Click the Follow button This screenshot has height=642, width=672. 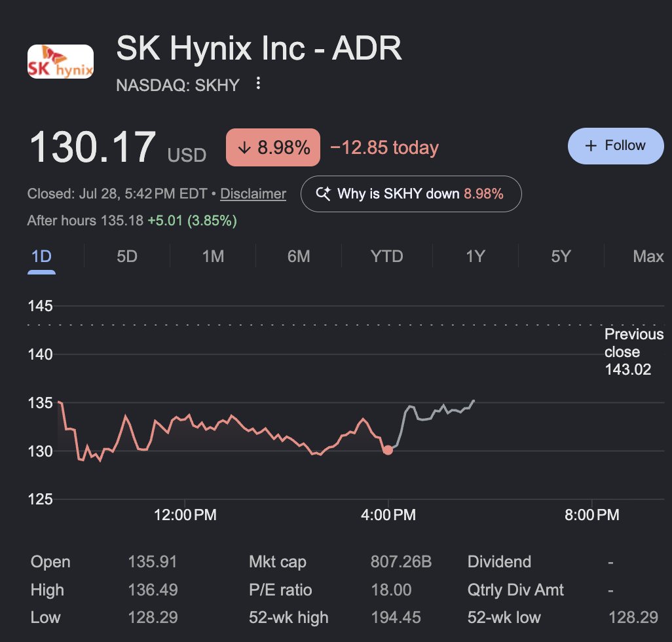(x=616, y=145)
